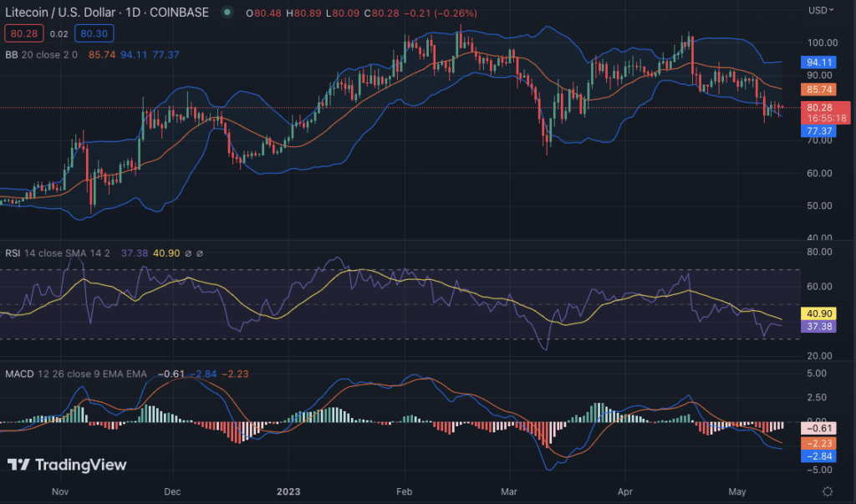Click the Feb marker on time axis
The image size is (856, 504).
[405, 491]
